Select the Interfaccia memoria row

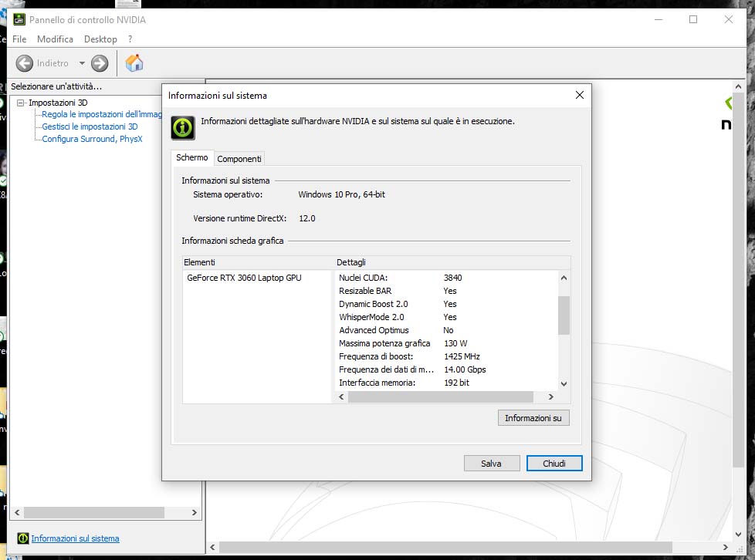coord(446,383)
